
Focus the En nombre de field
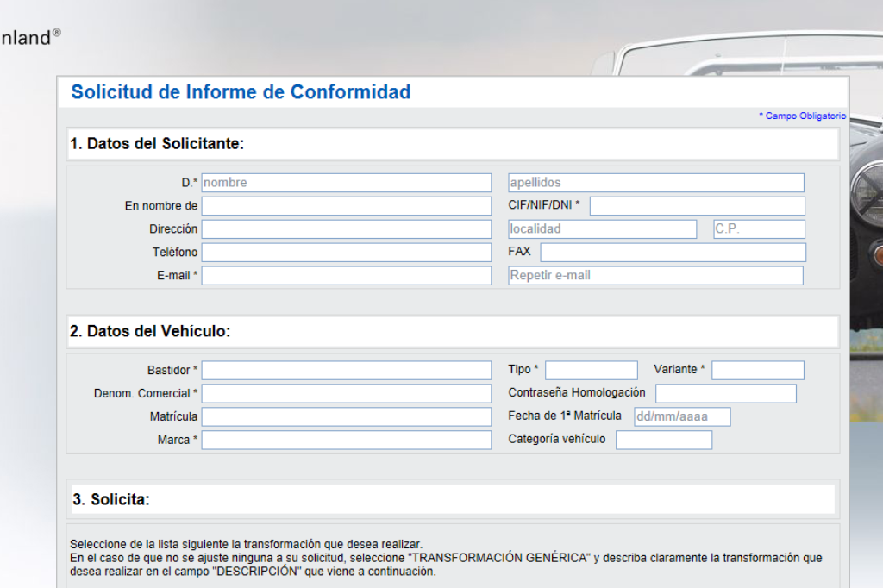point(346,206)
